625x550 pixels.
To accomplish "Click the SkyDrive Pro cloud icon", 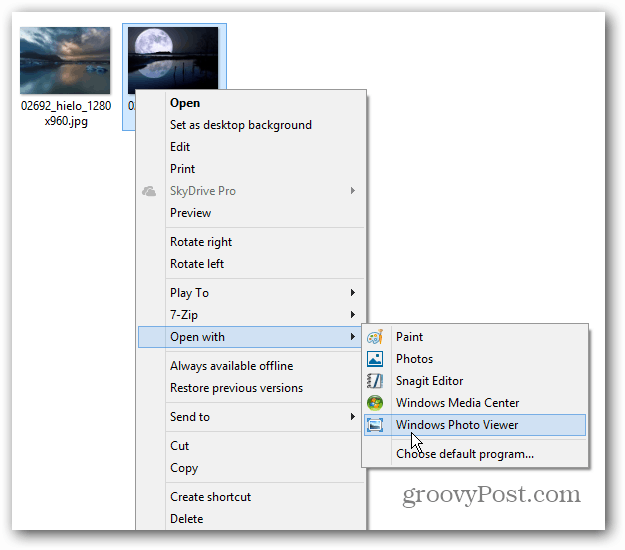I will [x=149, y=191].
